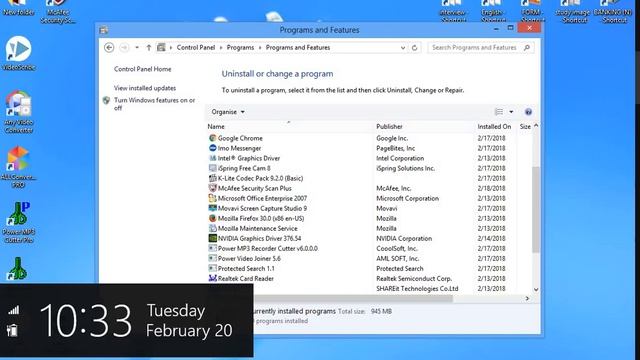Expand the address bar history dropdown
Image resolution: width=640 pixels, height=360 pixels.
point(402,48)
